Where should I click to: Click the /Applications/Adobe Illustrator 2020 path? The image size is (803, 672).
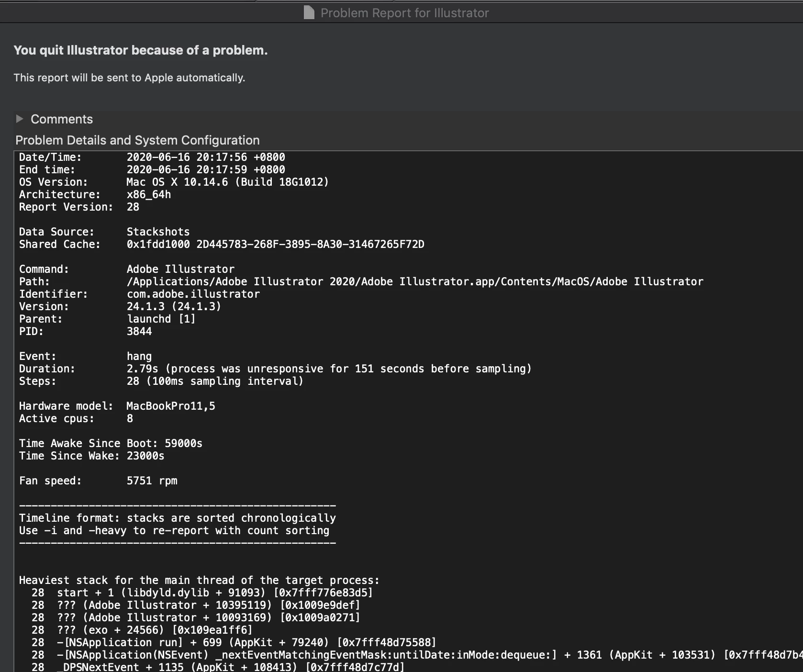pyautogui.click(x=415, y=281)
